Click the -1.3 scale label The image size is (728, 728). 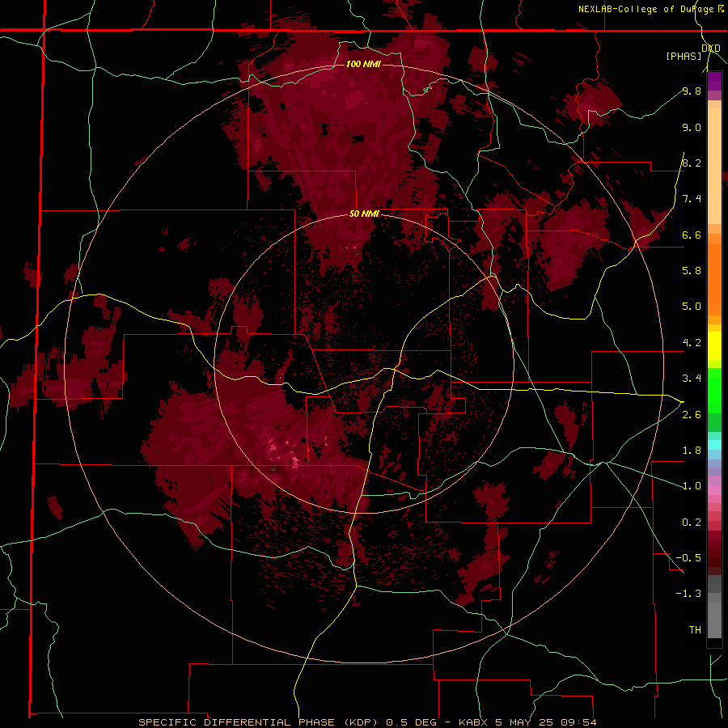click(x=688, y=594)
